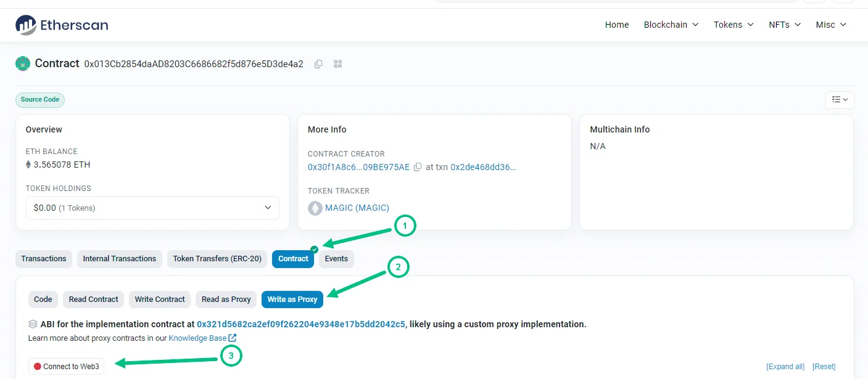Open the Read Contract sub-tab

coord(93,300)
